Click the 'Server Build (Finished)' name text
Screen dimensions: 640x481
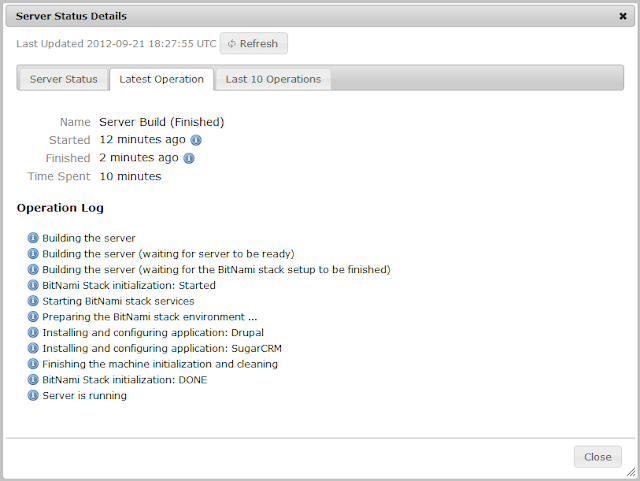pyautogui.click(x=162, y=122)
